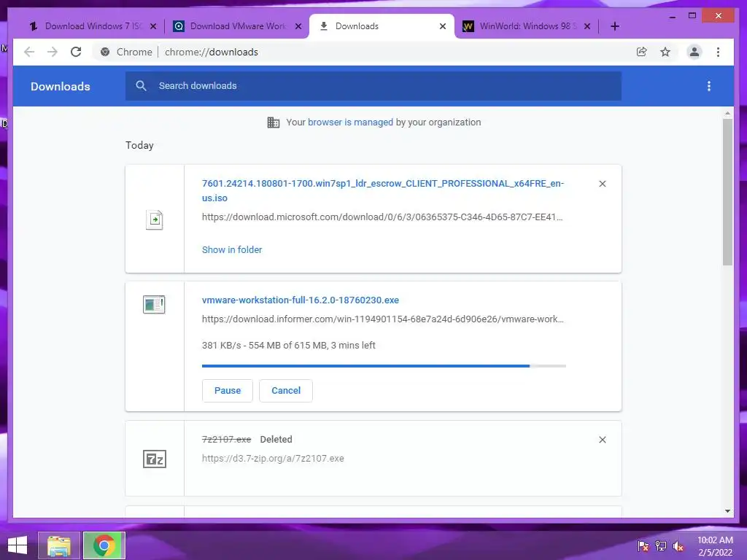Reload the downloads page

[76, 52]
